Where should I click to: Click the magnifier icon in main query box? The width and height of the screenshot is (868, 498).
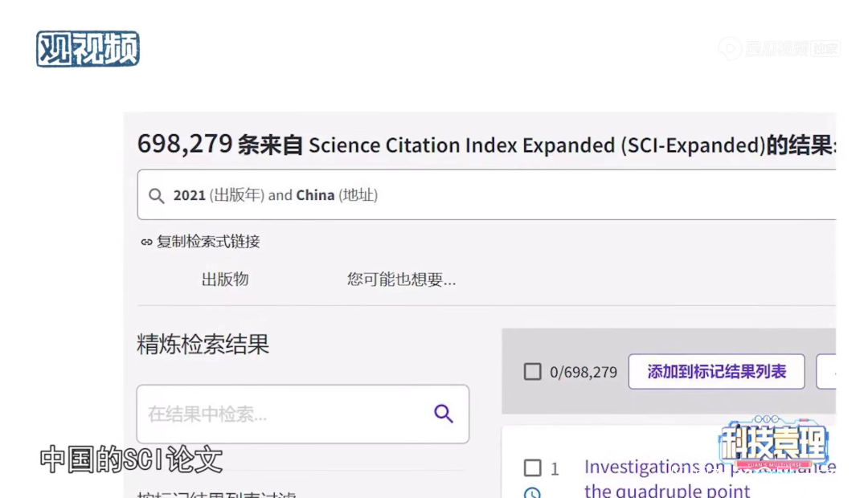click(x=157, y=196)
